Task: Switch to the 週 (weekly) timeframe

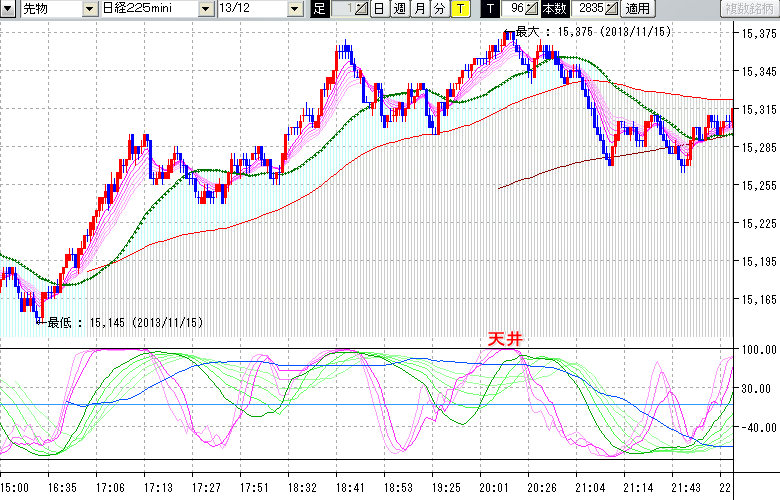Action: point(399,9)
